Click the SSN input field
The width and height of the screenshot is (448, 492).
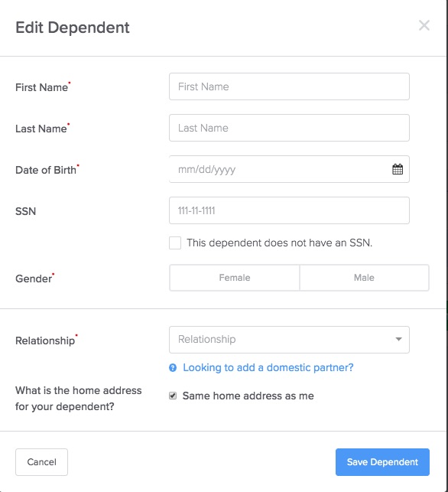[x=289, y=210]
